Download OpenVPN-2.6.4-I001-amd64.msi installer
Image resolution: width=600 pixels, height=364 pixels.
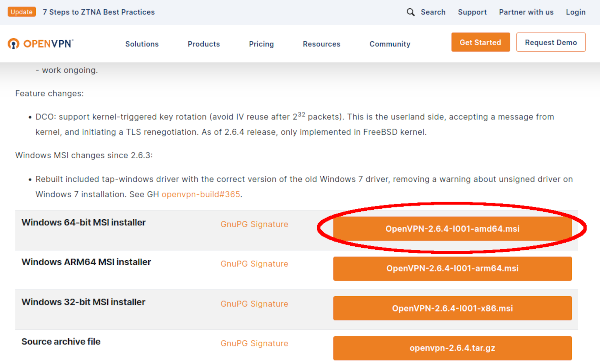(x=452, y=229)
